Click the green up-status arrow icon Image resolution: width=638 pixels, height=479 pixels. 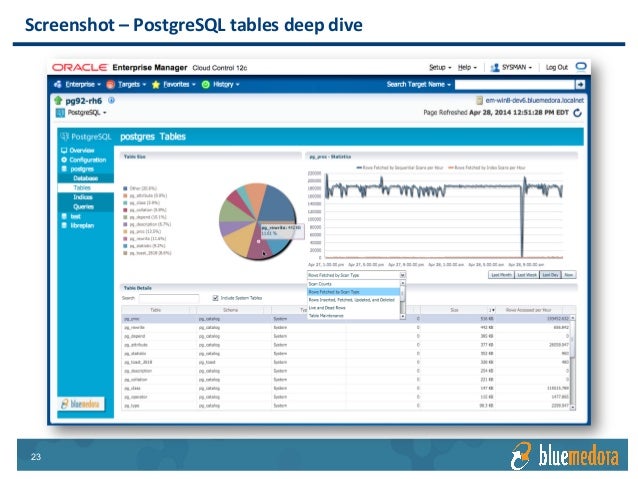(x=58, y=101)
